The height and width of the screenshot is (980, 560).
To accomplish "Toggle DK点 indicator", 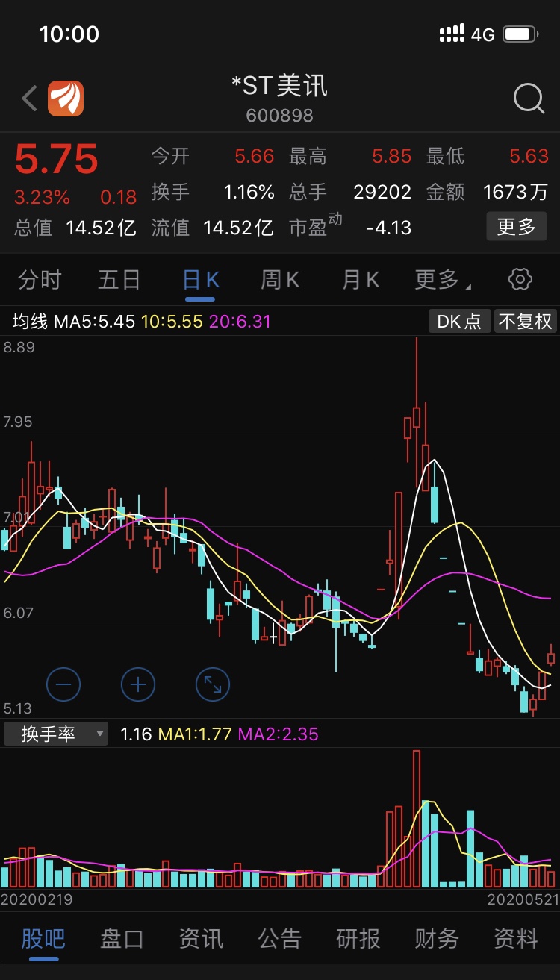I will click(x=459, y=322).
